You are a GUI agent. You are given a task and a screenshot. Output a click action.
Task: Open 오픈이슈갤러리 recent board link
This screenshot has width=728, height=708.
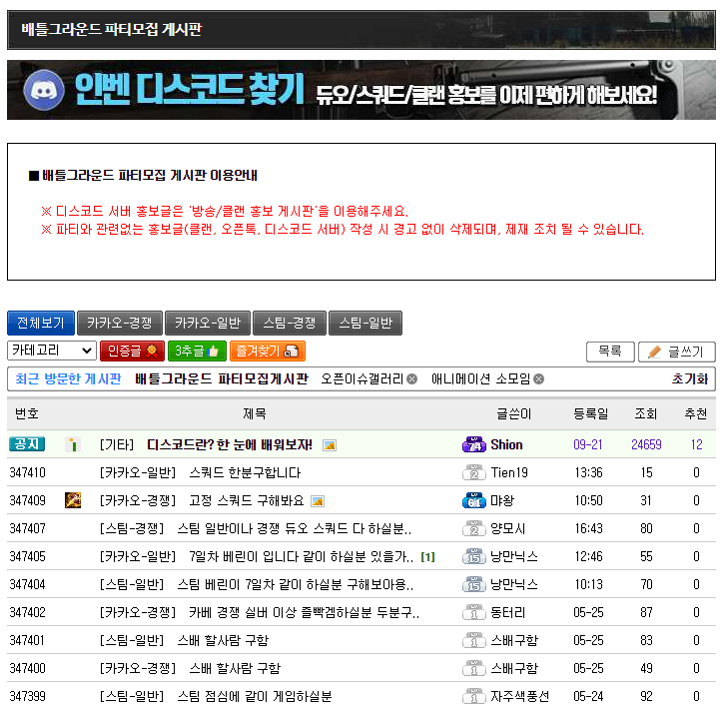363,378
